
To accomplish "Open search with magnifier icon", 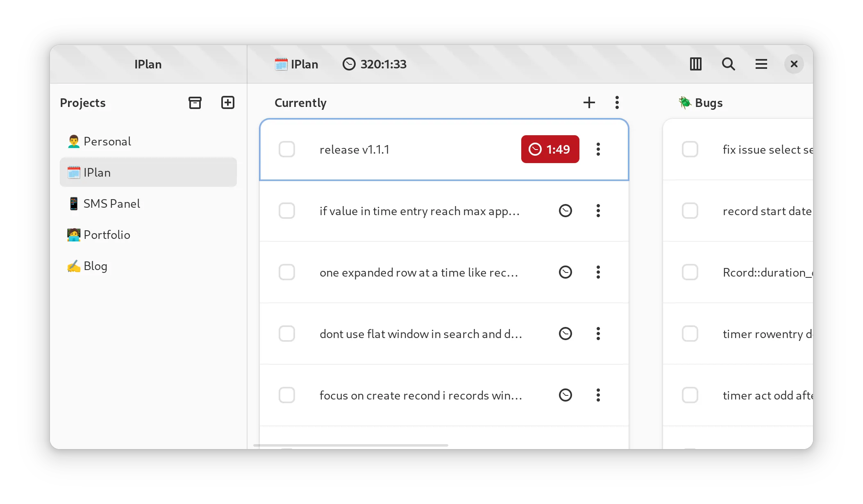I will coord(728,64).
